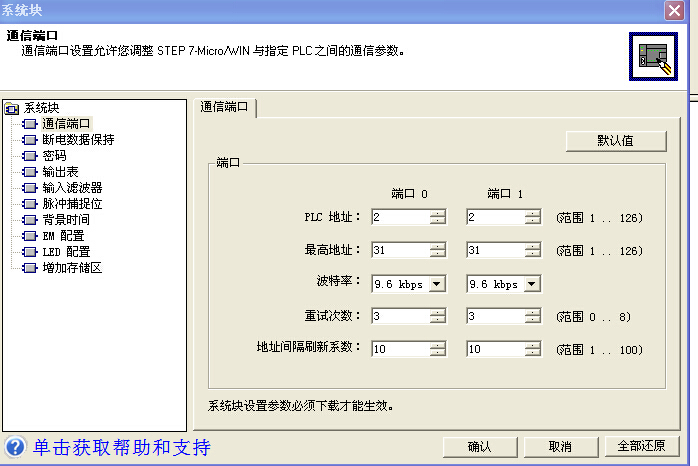Click the blue help question mark icon

15,447
